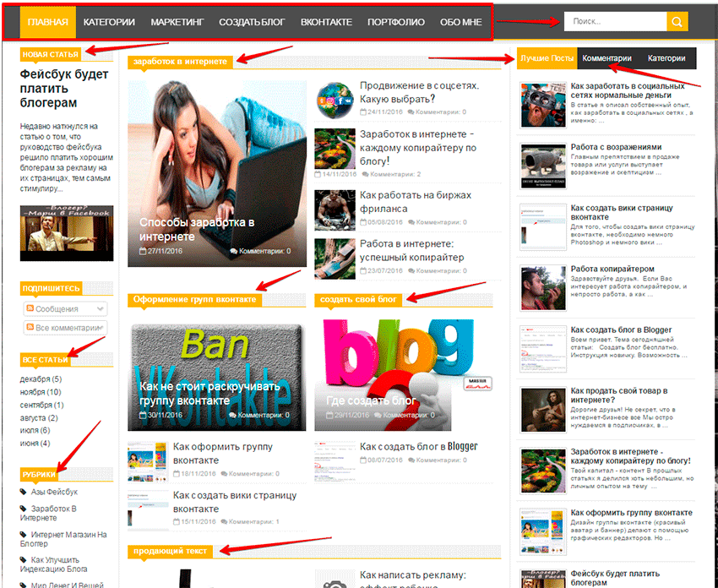The image size is (718, 588).
Task: Open the ПОРТФОЛИО menu item
Action: coord(396,22)
